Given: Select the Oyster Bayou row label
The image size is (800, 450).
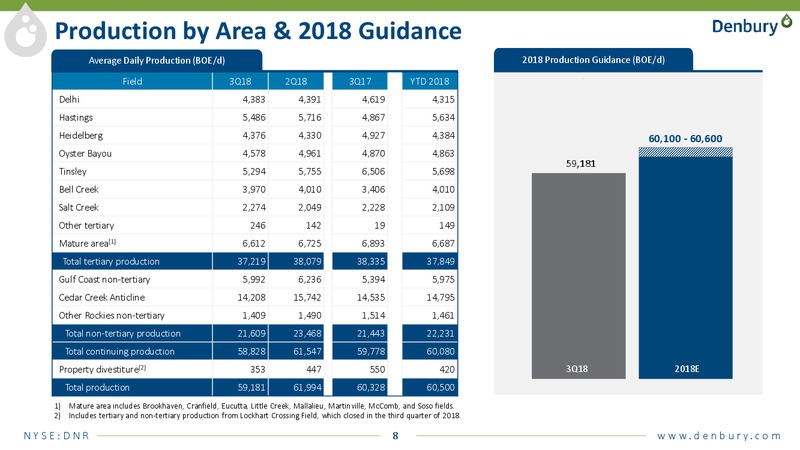Looking at the screenshot, I should click(x=85, y=154).
